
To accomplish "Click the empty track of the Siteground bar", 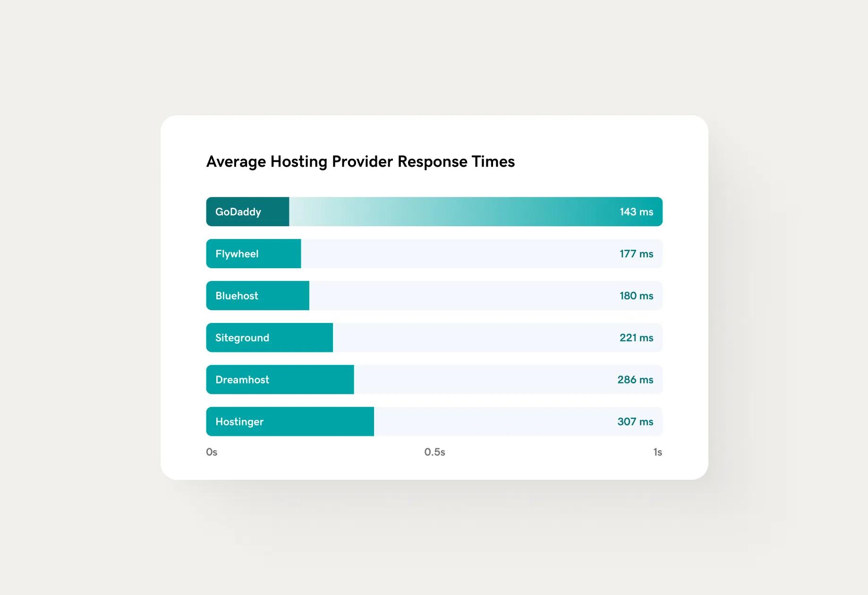I will [x=472, y=338].
